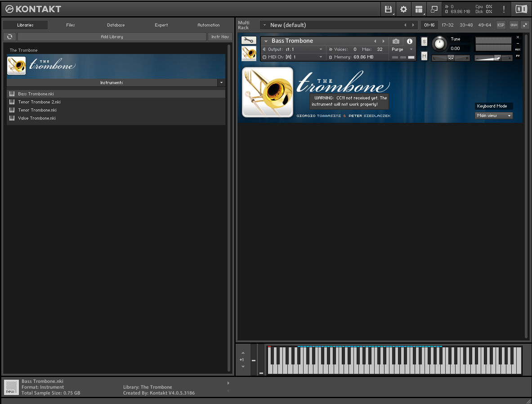Click the Instruments button in trombone library

pyautogui.click(x=112, y=82)
